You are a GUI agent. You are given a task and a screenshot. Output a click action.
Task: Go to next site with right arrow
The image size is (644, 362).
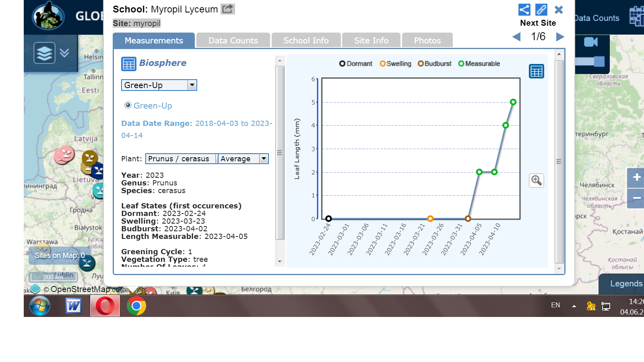[x=560, y=37]
